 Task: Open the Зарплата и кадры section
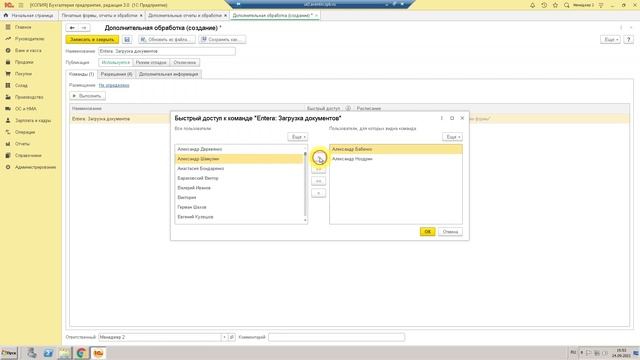point(33,121)
